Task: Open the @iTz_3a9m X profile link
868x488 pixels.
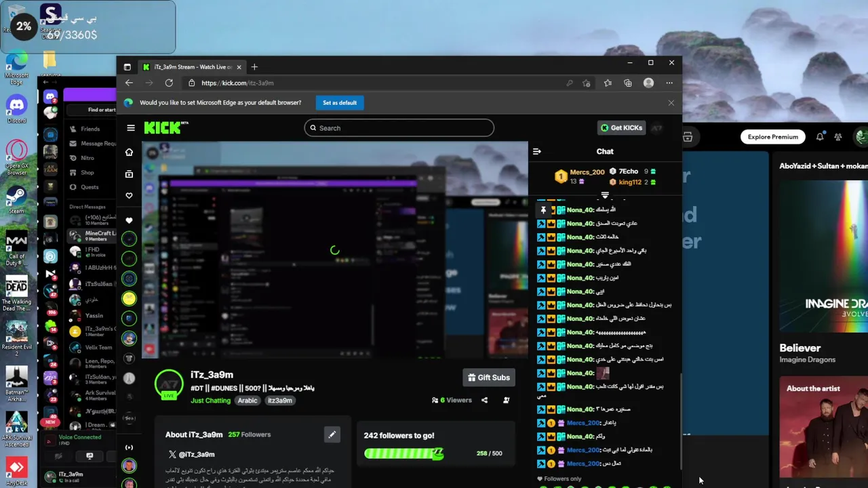Action: click(192, 454)
